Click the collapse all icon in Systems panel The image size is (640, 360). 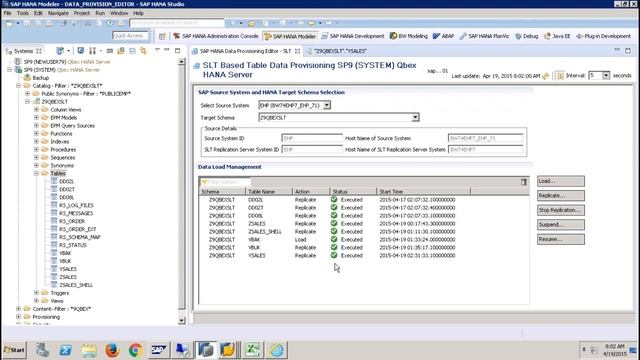(x=132, y=51)
